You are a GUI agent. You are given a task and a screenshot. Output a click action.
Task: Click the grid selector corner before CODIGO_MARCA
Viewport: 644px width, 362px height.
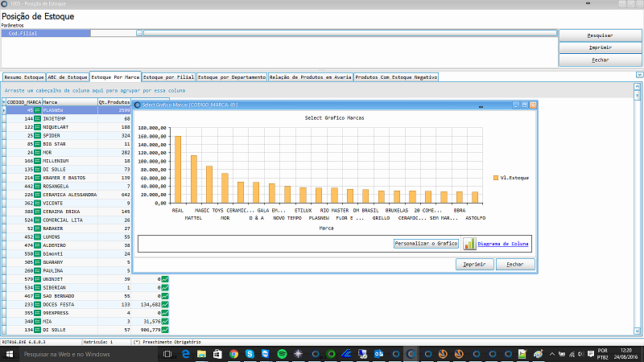point(4,102)
